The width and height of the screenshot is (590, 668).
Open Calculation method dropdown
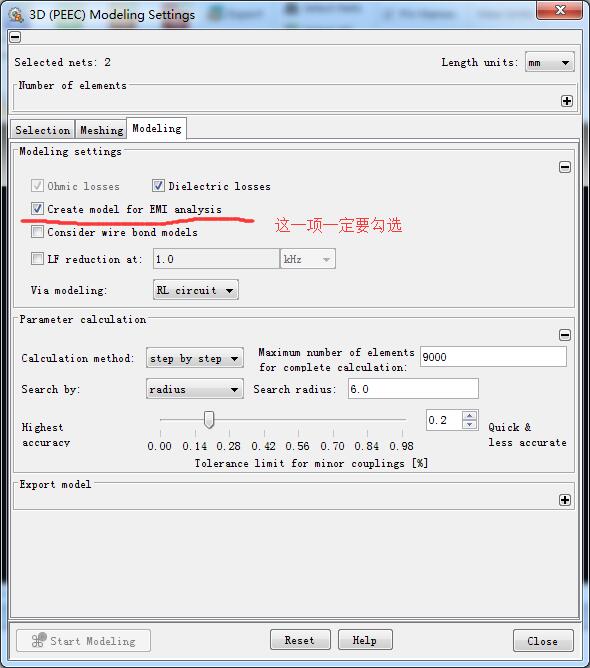pyautogui.click(x=195, y=358)
